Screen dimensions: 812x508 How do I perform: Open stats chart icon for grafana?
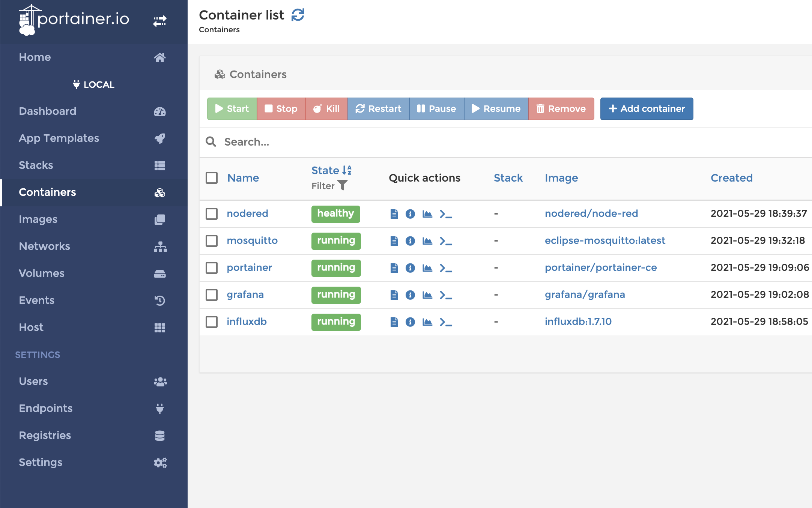click(427, 295)
